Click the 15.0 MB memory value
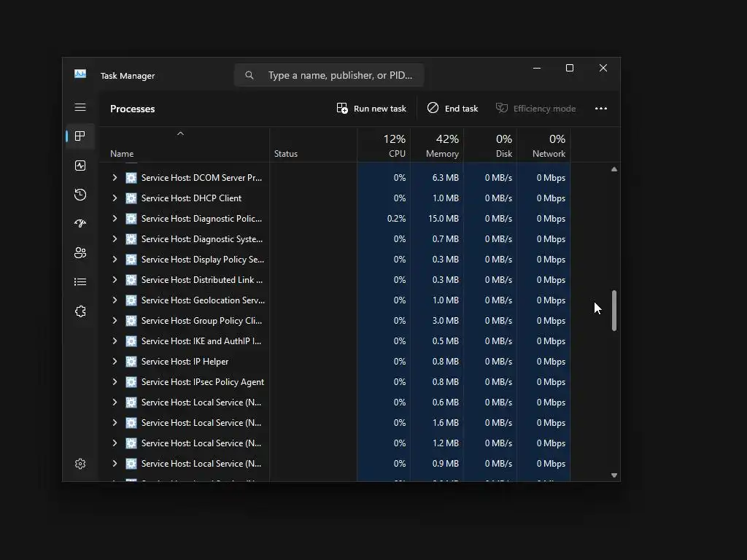This screenshot has width=747, height=560. point(443,219)
